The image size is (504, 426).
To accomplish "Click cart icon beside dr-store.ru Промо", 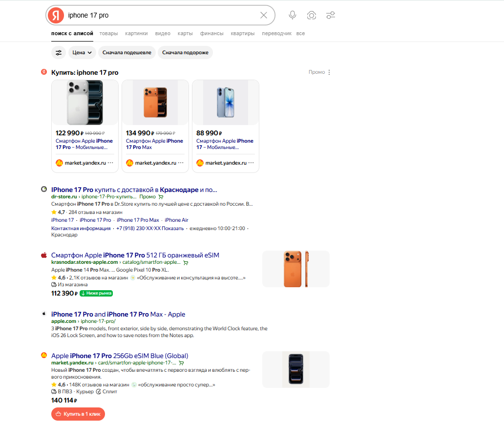I will 161,197.
